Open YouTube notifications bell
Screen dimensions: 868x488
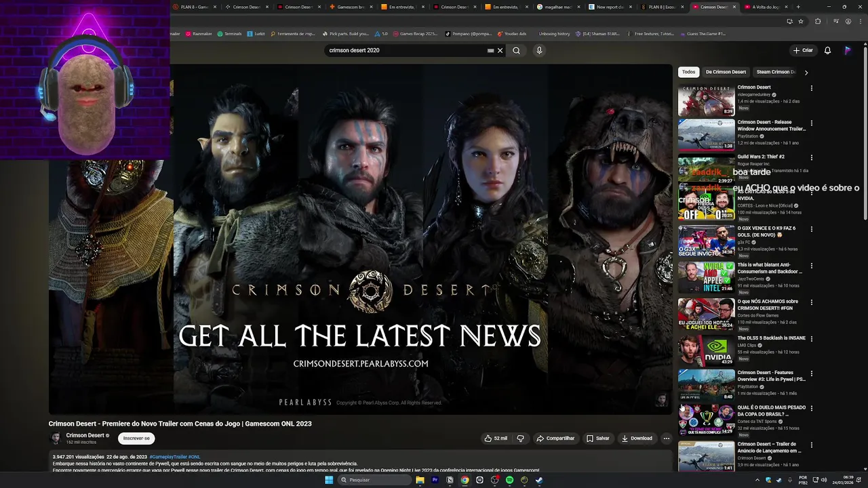[827, 50]
